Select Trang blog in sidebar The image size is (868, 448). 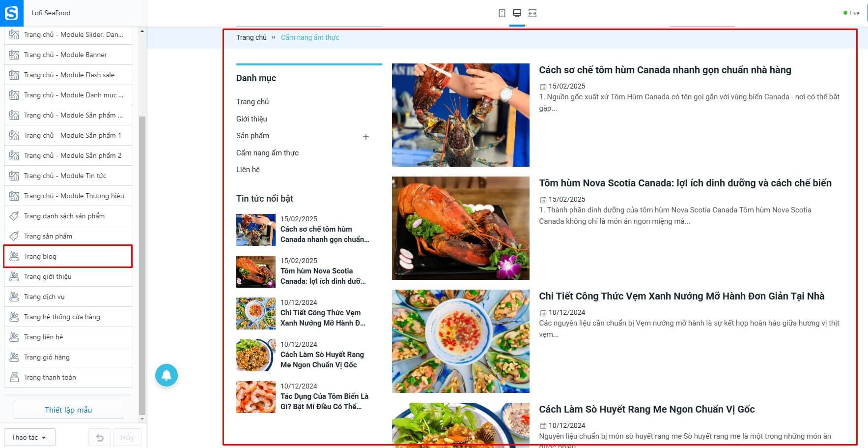[68, 256]
